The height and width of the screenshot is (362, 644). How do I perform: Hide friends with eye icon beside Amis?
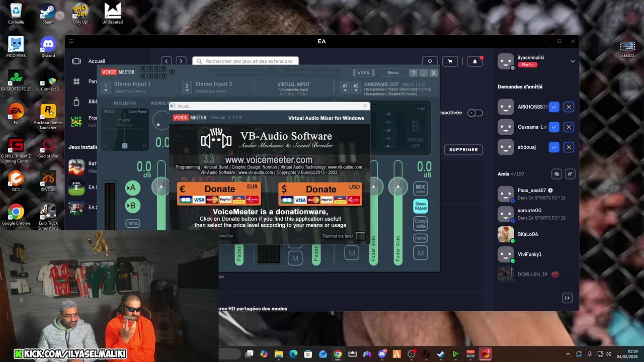pyautogui.click(x=556, y=174)
